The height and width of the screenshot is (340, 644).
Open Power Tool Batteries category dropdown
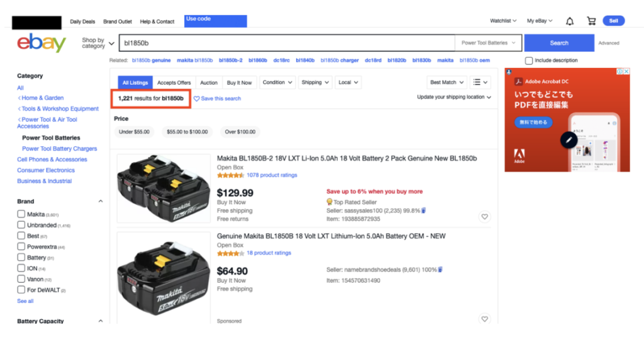point(489,43)
